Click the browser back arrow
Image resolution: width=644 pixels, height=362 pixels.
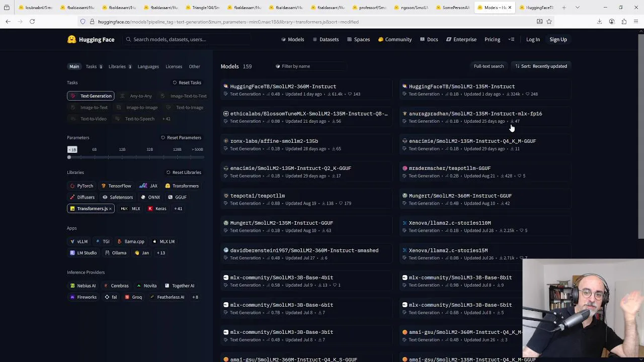(8, 22)
